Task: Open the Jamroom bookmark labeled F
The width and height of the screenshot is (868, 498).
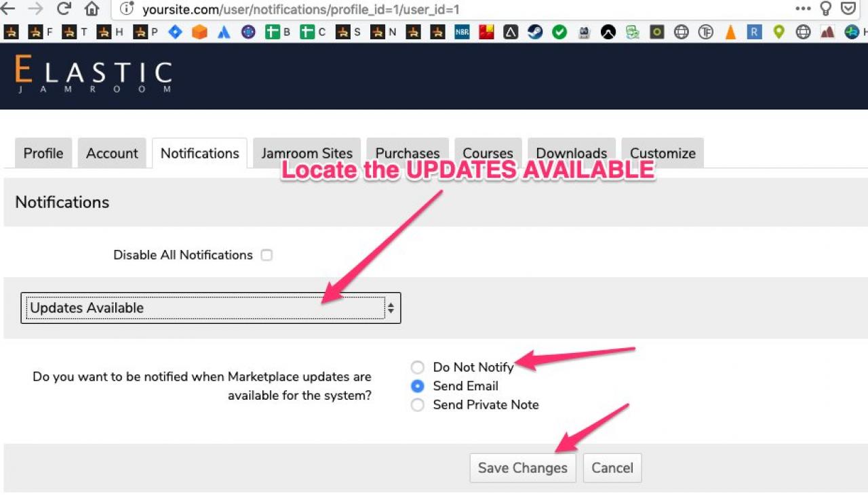Action: tap(40, 32)
